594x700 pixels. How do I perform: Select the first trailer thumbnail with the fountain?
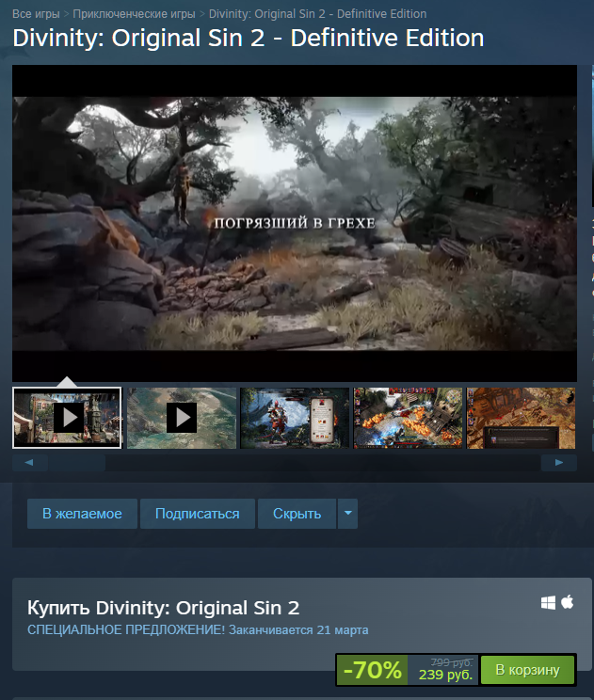67,418
